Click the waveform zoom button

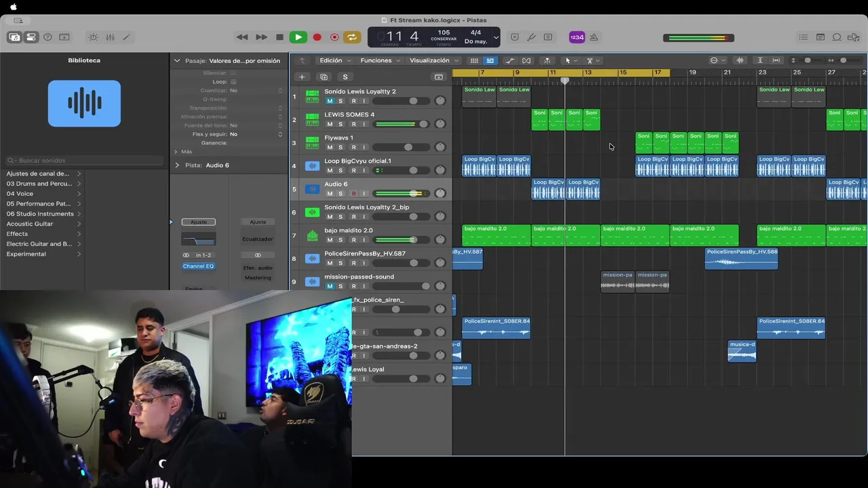coord(740,60)
